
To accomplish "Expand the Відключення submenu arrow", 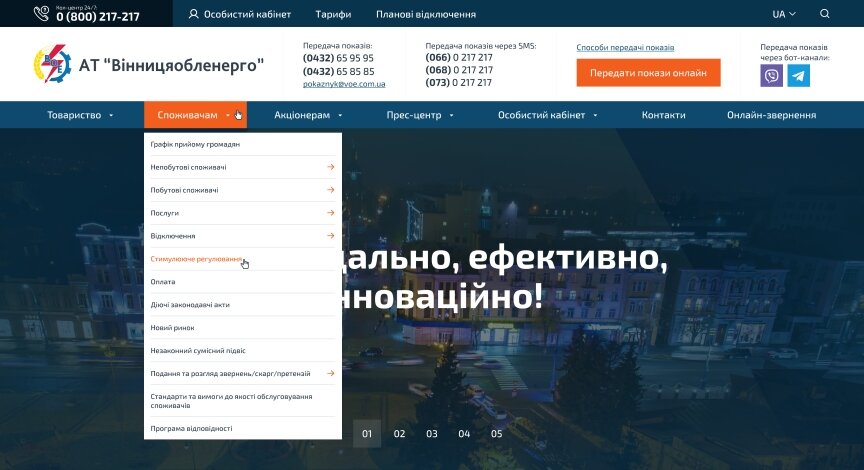I will [331, 235].
